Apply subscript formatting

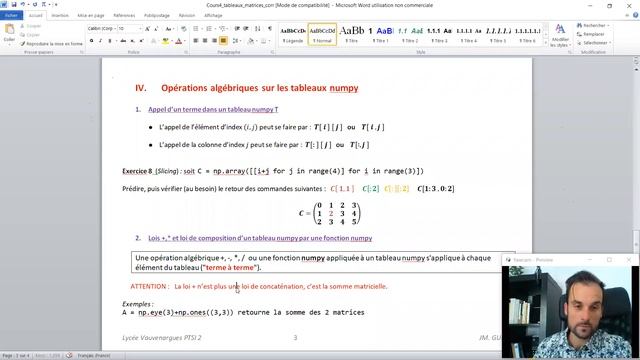132,41
